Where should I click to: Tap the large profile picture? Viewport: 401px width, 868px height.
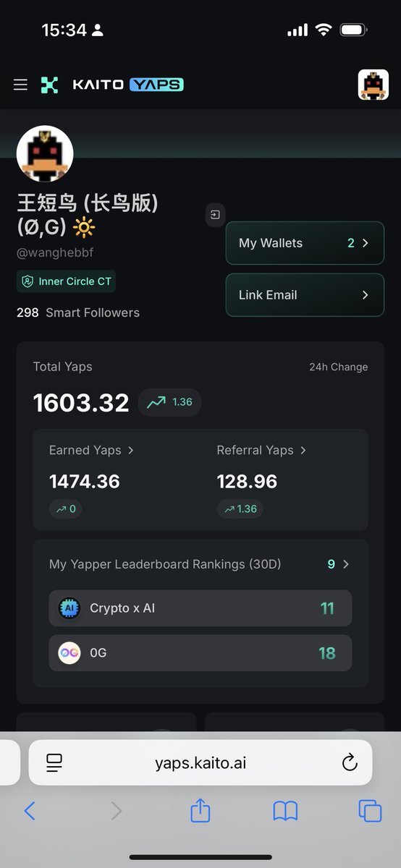tap(45, 154)
